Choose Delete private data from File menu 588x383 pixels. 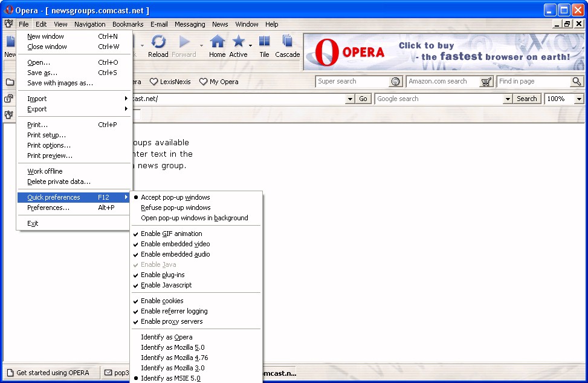pyautogui.click(x=59, y=182)
